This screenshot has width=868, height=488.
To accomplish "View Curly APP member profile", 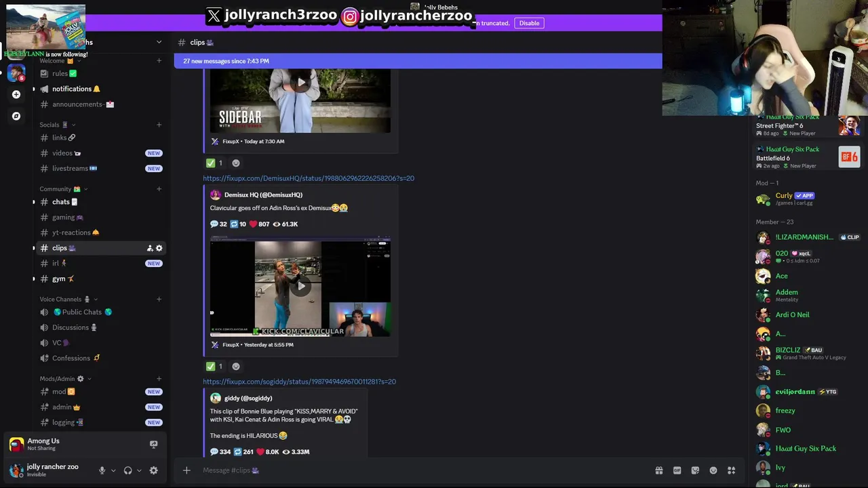I will 807,199.
